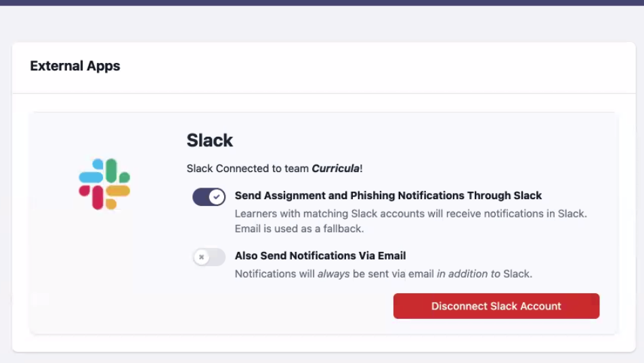The image size is (644, 363).
Task: Click the dark purple header bar
Action: (322, 3)
